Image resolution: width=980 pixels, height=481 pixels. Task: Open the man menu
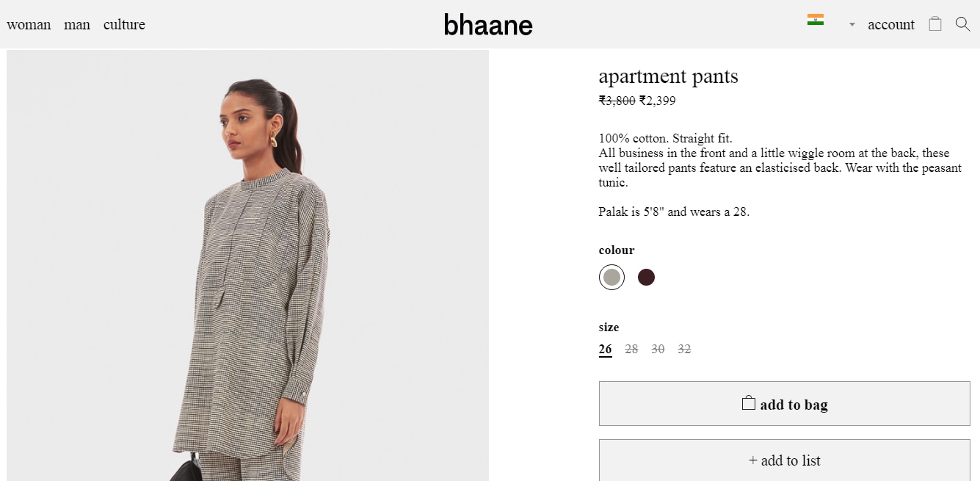[x=77, y=24]
